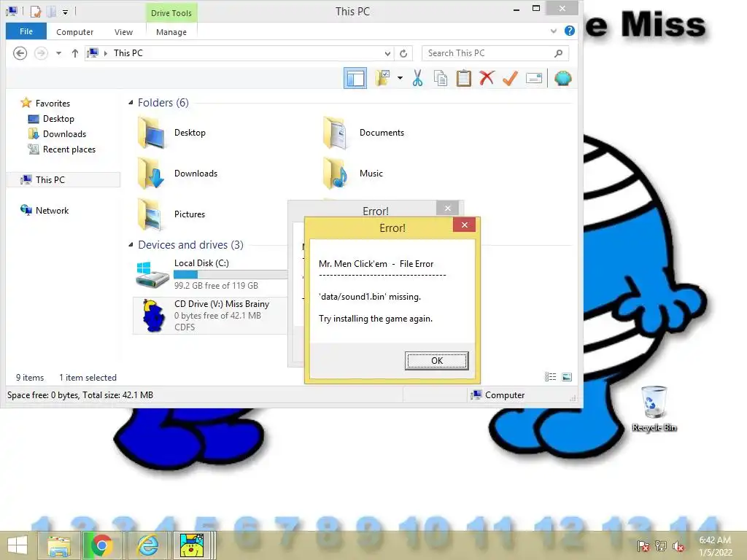
Task: Click the Classic Shell settings icon
Action: click(x=562, y=78)
